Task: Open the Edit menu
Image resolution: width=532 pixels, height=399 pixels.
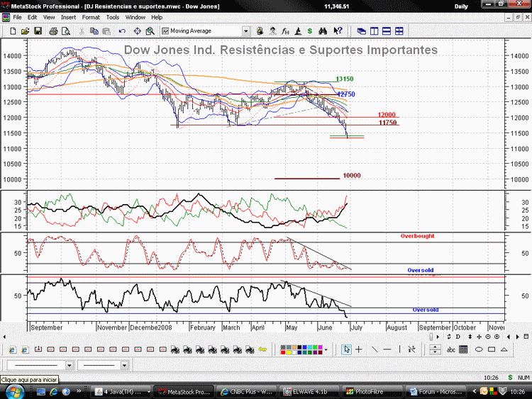Action: tap(32, 17)
